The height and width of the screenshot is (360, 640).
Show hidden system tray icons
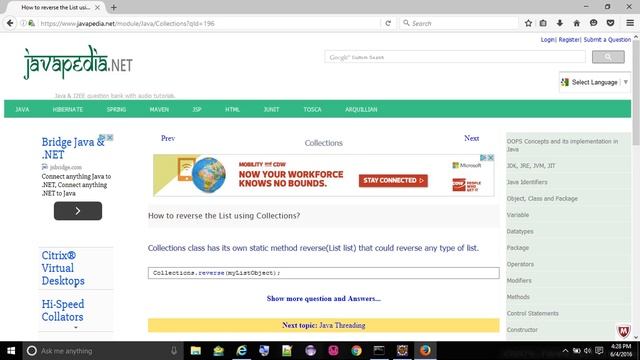tap(565, 351)
